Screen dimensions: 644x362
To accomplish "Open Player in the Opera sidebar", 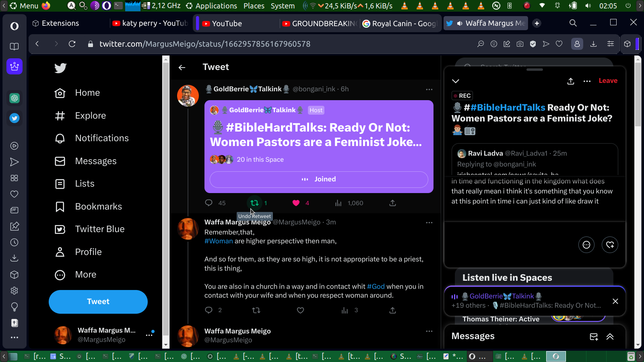I will click(14, 146).
